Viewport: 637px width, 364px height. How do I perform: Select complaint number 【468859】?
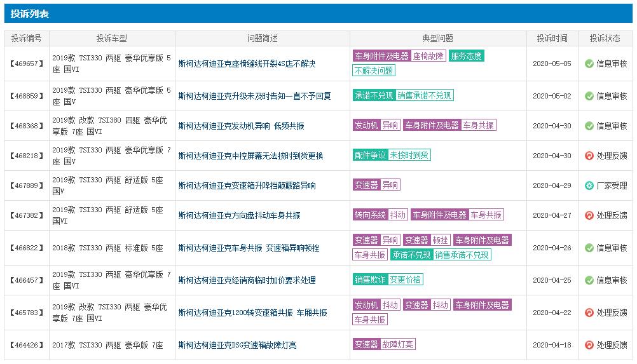click(x=27, y=96)
